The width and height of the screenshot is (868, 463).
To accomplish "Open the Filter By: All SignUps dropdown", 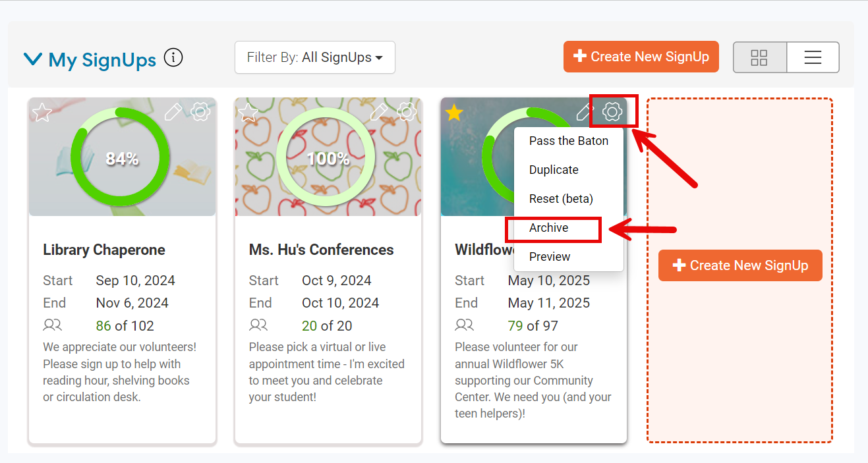I will coord(314,57).
